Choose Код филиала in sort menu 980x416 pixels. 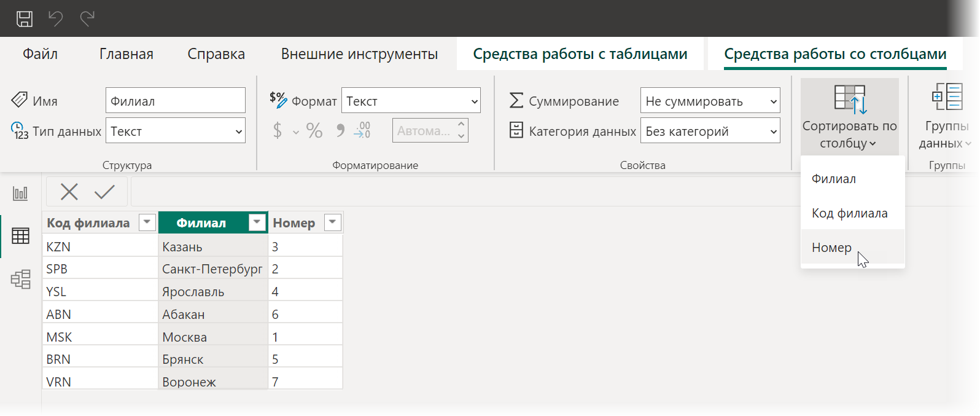[x=853, y=213]
